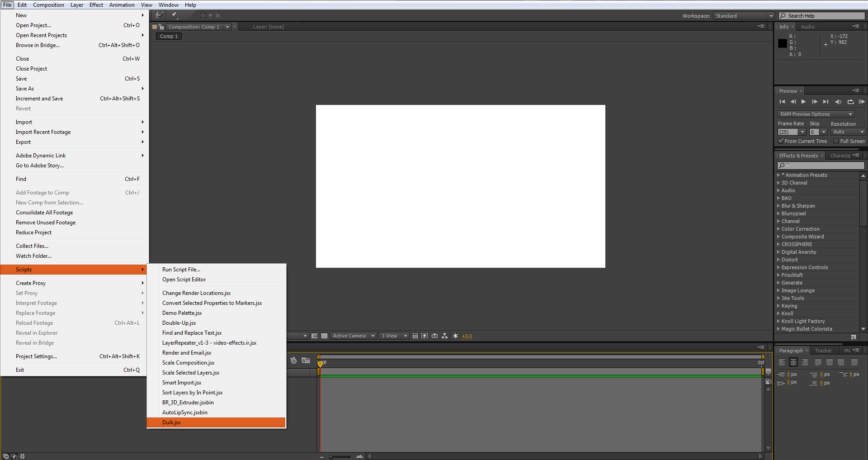Select Open Script Editor menu entry
868x460 pixels.
pos(217,280)
